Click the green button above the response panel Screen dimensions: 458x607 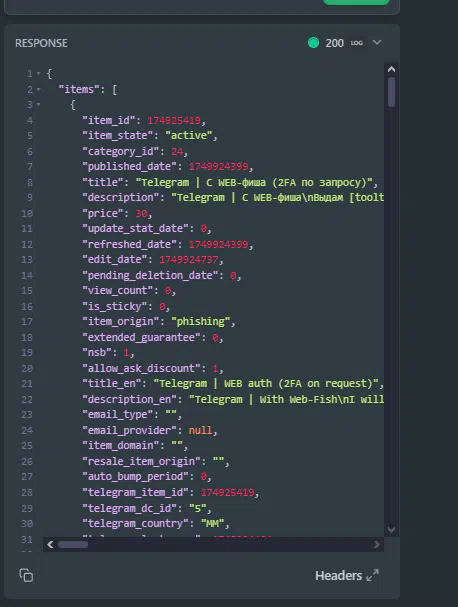tap(356, 2)
